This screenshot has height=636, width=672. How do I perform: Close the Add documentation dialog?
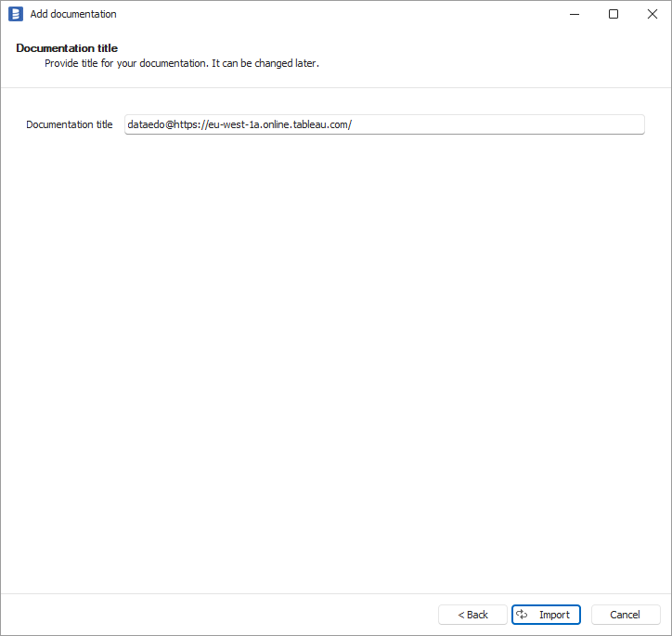pyautogui.click(x=653, y=14)
